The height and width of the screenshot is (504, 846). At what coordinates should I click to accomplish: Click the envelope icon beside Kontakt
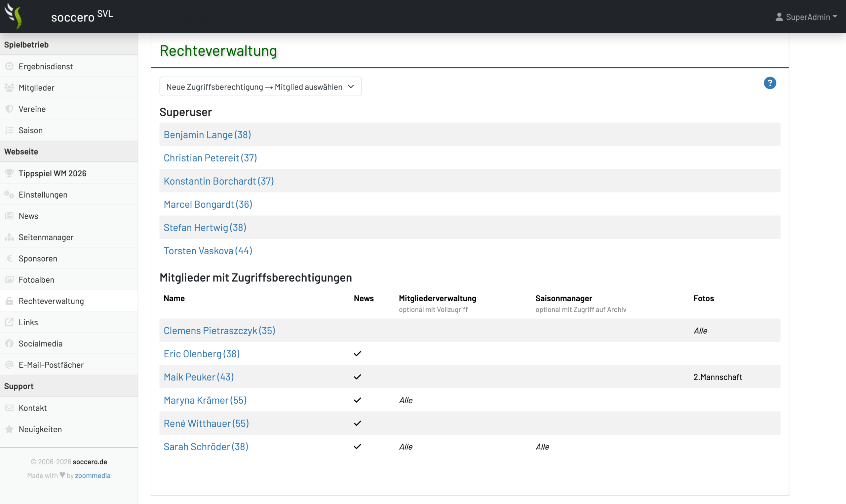pyautogui.click(x=9, y=408)
